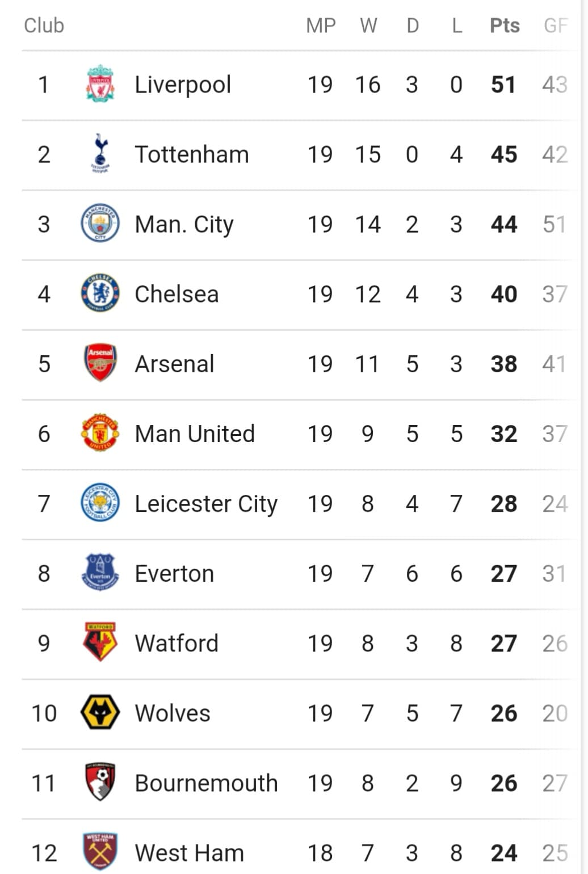
Task: Click the Tottenham cockerel crest
Action: [100, 154]
